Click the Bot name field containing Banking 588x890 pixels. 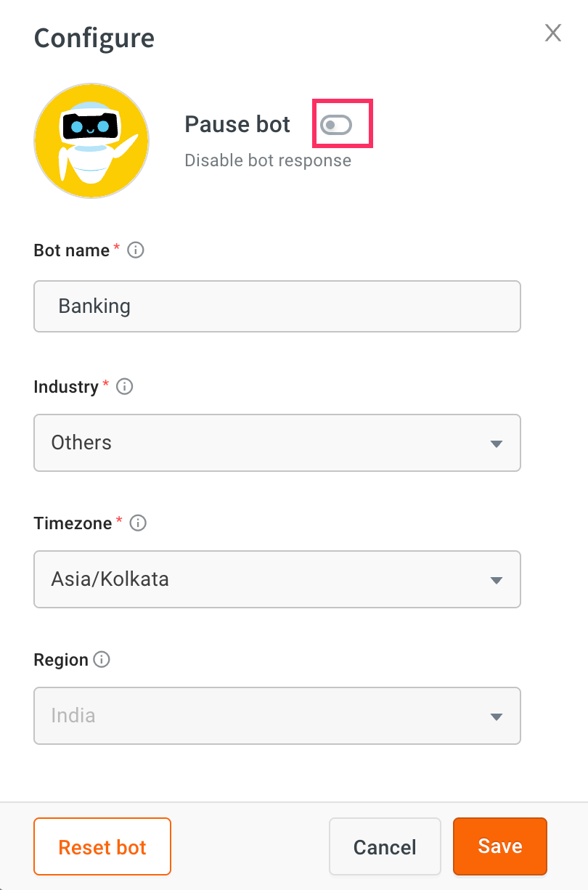(277, 306)
